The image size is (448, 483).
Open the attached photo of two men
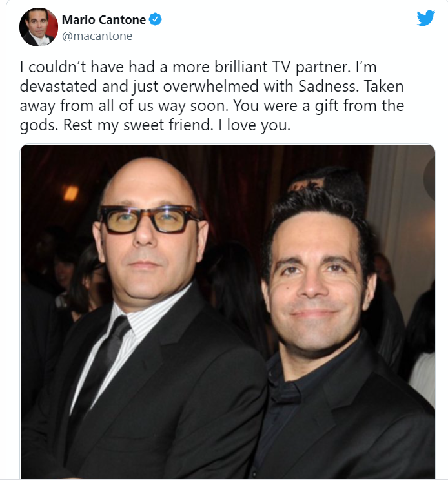click(227, 311)
